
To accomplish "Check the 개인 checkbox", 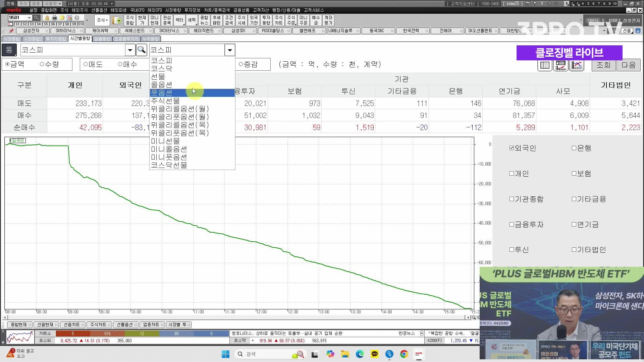I will [512, 173].
